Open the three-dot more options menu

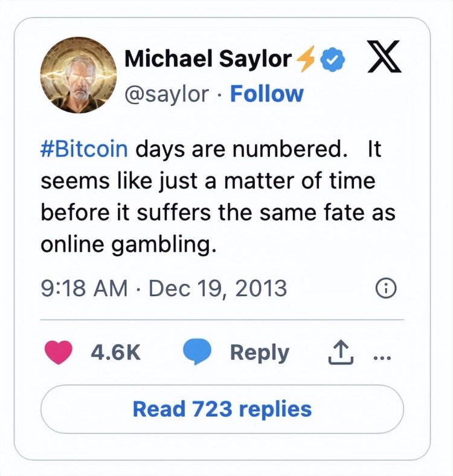click(382, 358)
